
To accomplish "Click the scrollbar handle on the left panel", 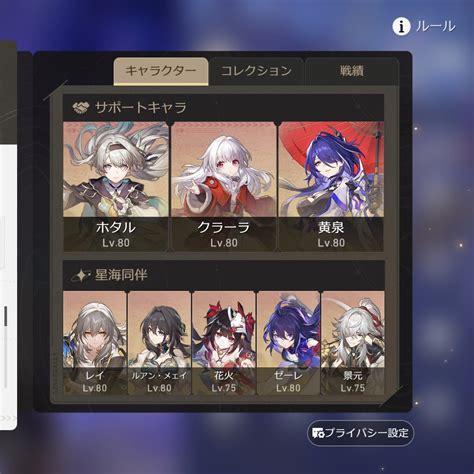I will pyautogui.click(x=6, y=316).
